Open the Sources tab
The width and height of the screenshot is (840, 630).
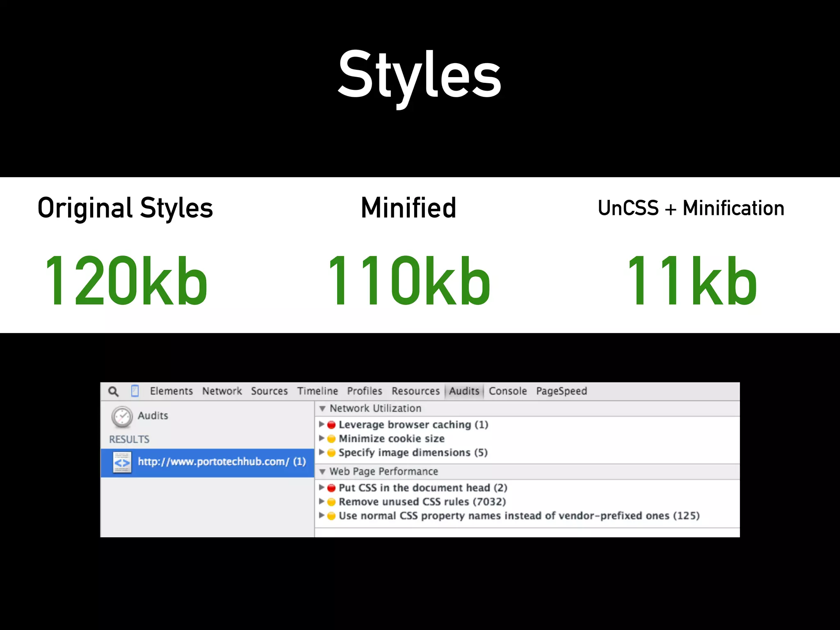(x=269, y=391)
